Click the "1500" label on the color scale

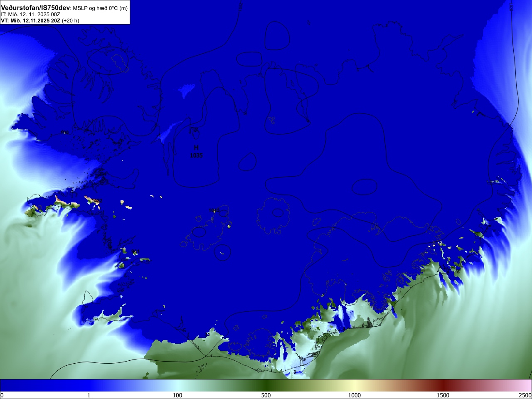[443, 395]
